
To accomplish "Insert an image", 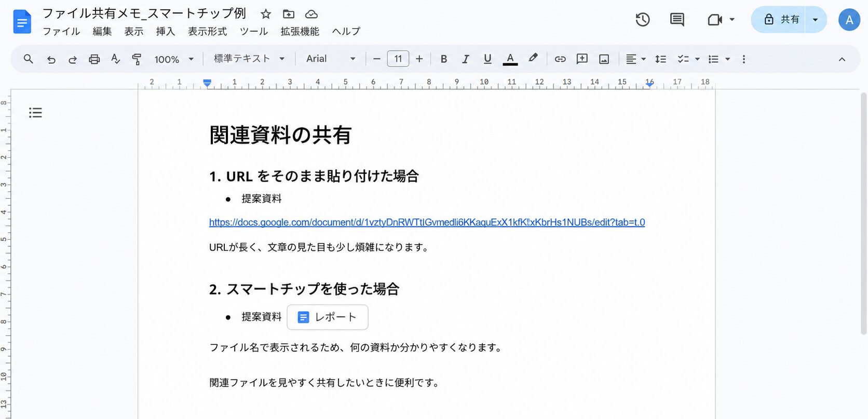I will [x=604, y=59].
